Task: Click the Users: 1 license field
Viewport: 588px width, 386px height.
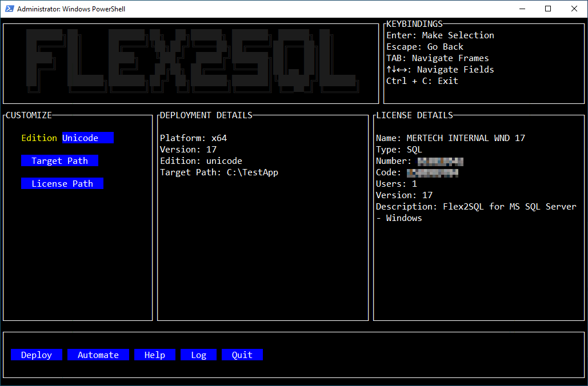Action: click(395, 183)
